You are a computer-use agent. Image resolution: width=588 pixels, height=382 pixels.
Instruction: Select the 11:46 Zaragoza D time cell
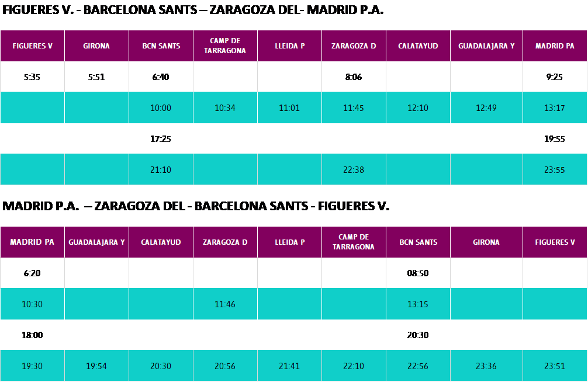(x=225, y=304)
